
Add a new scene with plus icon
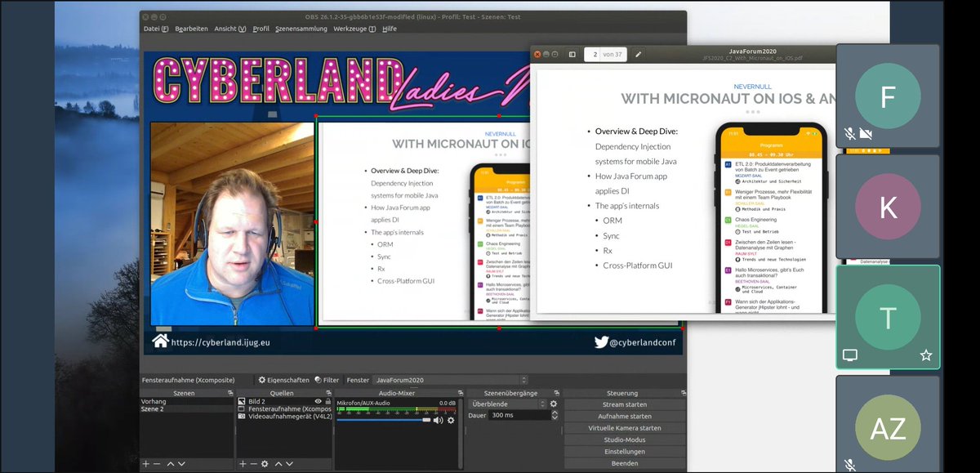(145, 464)
